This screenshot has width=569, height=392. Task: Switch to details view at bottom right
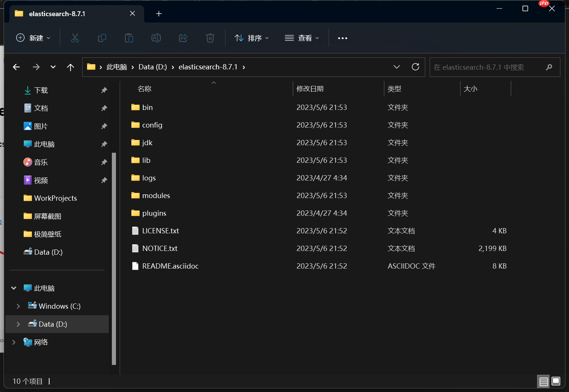point(543,381)
